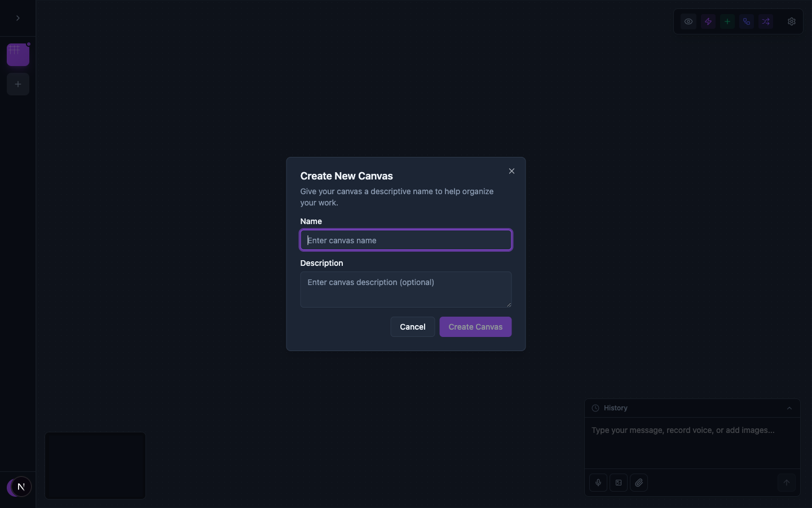Toggle the unsaved changes indicator on the canvas thumbnail
Image resolution: width=812 pixels, height=508 pixels.
[28, 44]
